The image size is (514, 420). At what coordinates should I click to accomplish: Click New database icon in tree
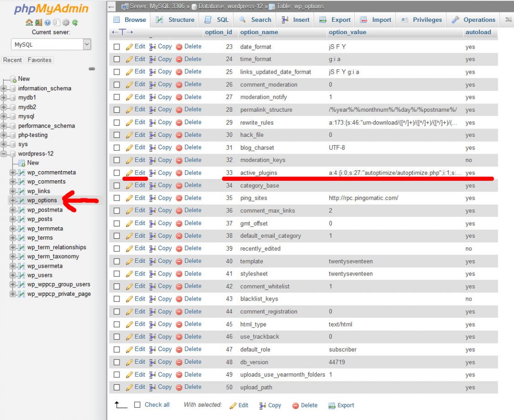click(13, 79)
